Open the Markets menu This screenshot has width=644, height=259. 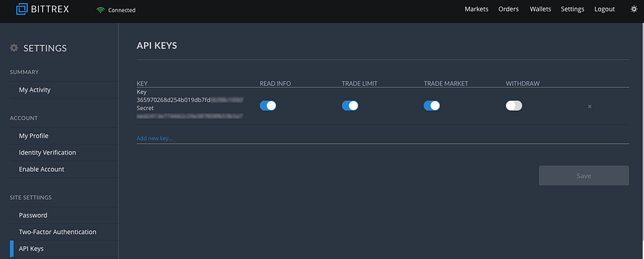point(477,9)
